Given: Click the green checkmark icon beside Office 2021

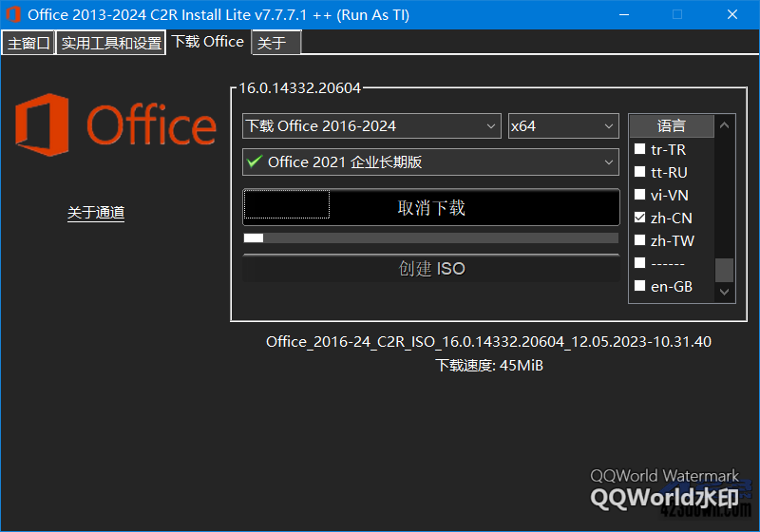Looking at the screenshot, I should point(255,161).
